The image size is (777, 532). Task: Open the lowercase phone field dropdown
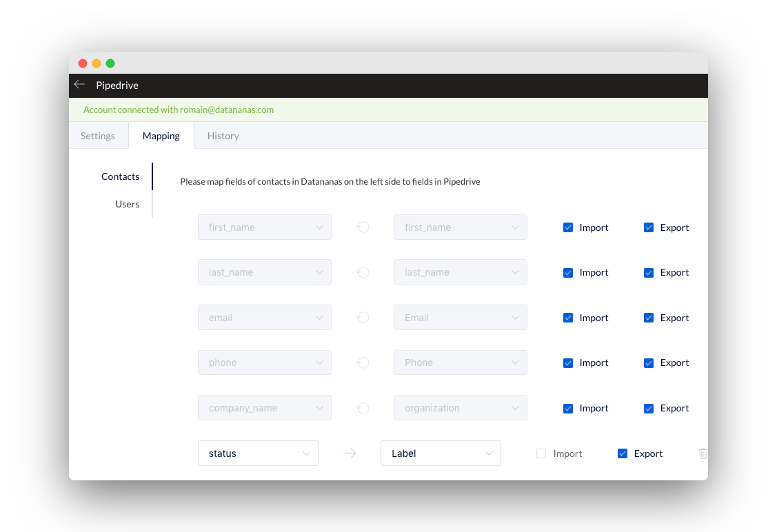pos(265,362)
